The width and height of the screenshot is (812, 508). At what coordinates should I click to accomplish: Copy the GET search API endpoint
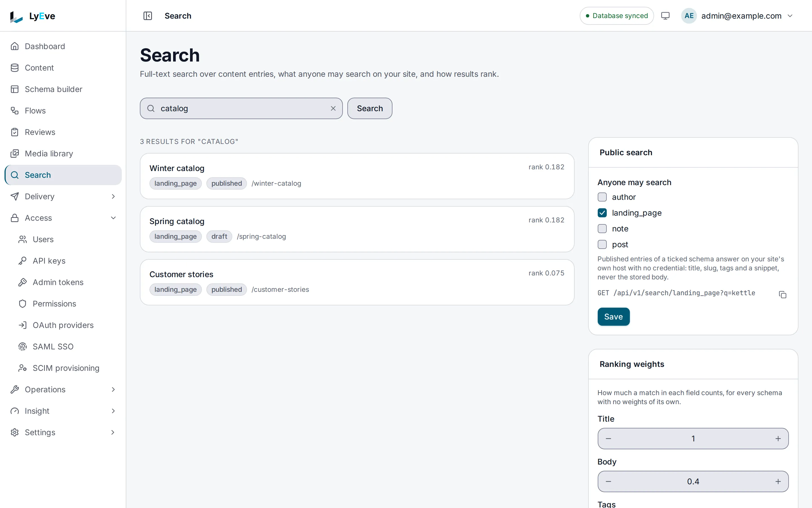coord(782,295)
